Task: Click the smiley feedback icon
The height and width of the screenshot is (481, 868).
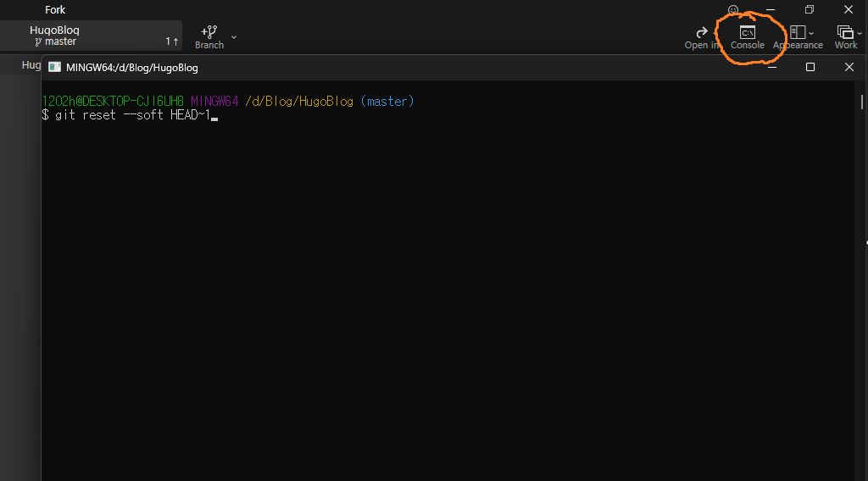Action: point(733,10)
